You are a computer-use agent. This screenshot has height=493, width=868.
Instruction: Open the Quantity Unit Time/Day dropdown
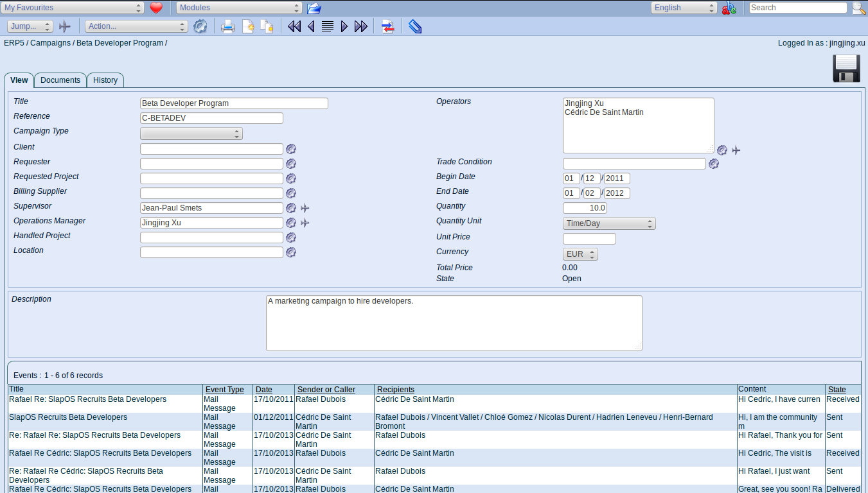(609, 223)
